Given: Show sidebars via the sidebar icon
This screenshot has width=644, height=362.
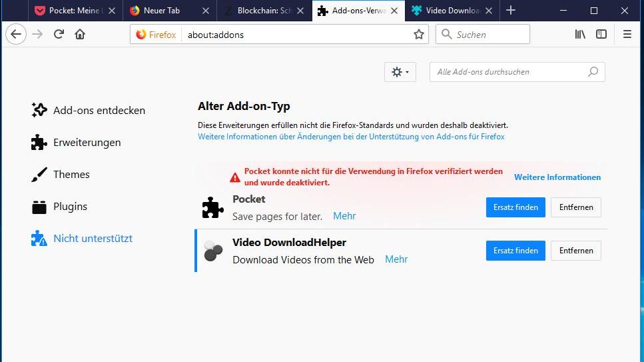Looking at the screenshot, I should (601, 34).
